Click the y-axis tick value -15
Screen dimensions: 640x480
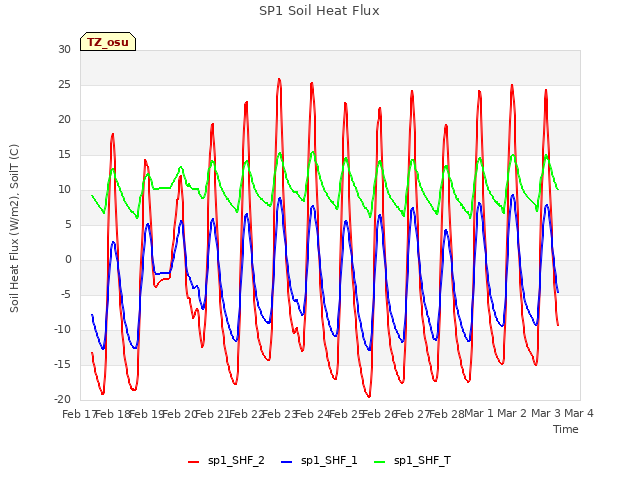[62, 364]
